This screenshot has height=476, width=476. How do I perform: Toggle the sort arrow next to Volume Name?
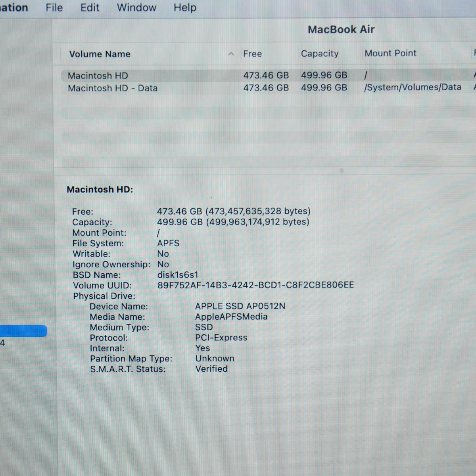231,54
